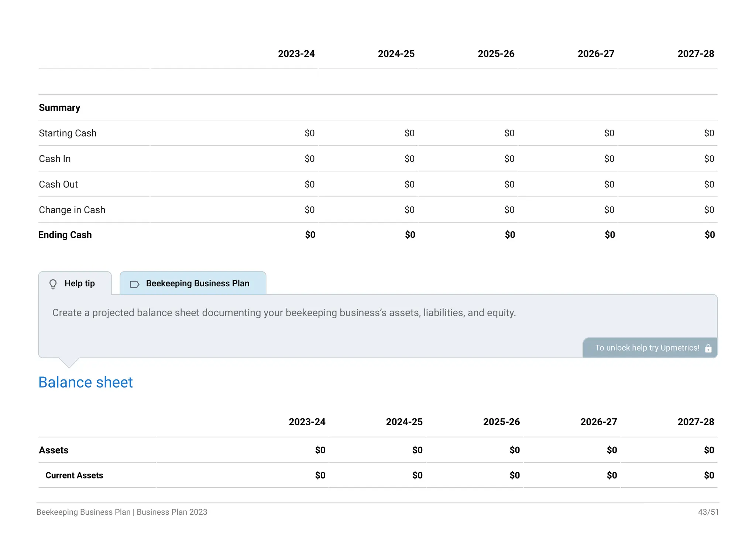The image size is (756, 535).
Task: Select the Change in Cash label
Action: 72,210
